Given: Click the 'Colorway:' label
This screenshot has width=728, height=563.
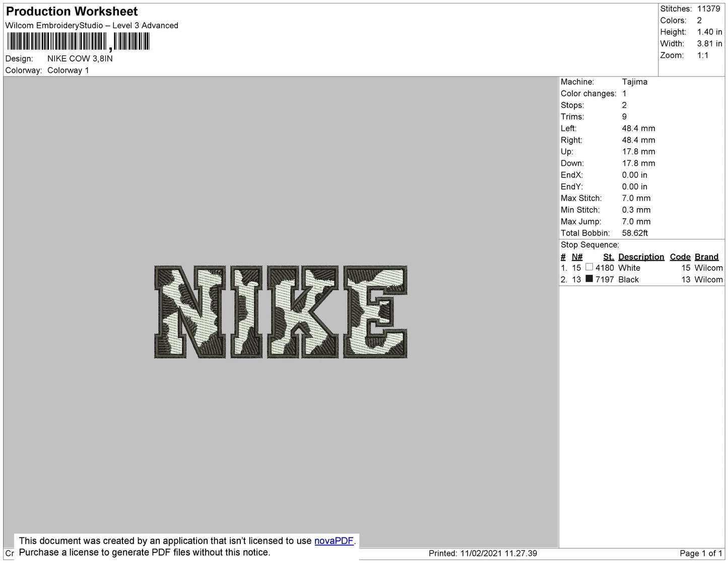Looking at the screenshot, I should pos(24,70).
